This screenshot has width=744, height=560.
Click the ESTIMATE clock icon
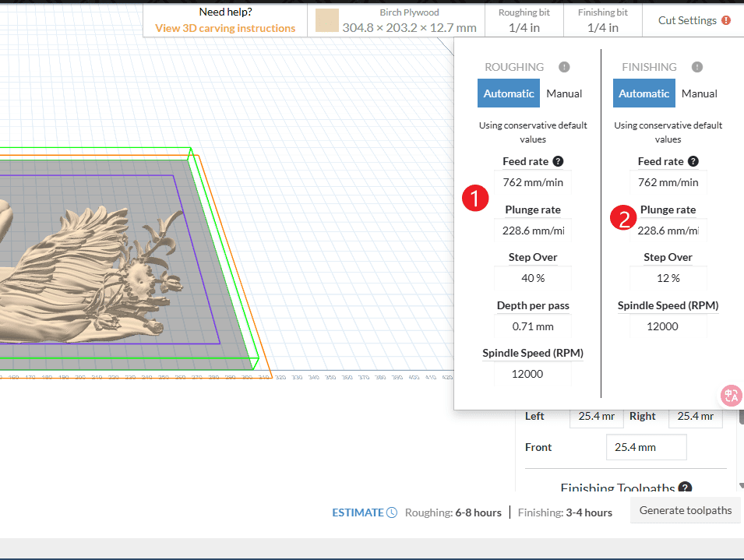(392, 512)
